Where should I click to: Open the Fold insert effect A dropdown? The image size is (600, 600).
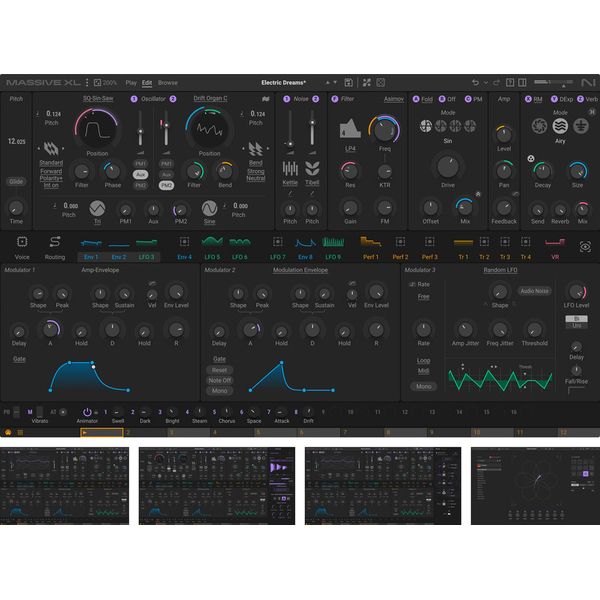tap(427, 99)
